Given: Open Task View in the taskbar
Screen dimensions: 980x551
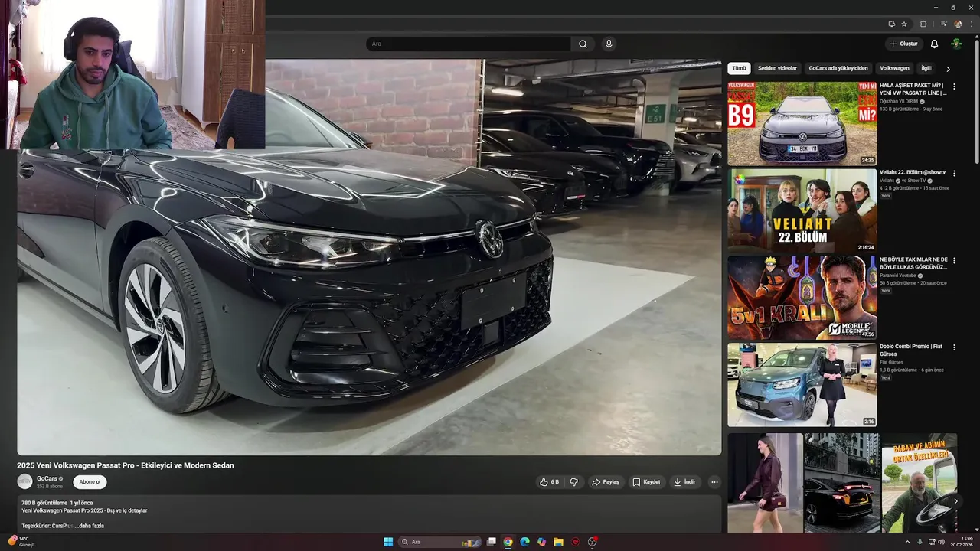Looking at the screenshot, I should point(492,542).
